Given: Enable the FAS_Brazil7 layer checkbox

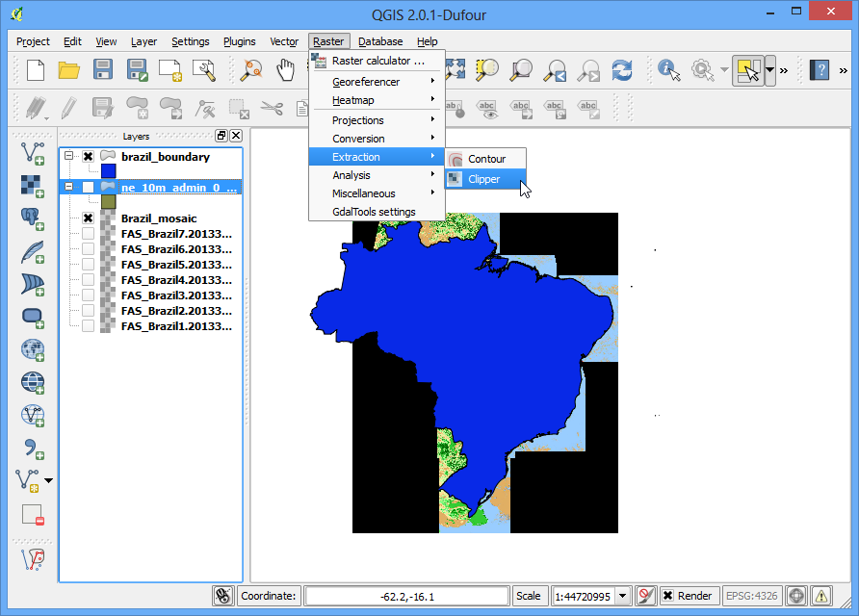Looking at the screenshot, I should point(88,234).
